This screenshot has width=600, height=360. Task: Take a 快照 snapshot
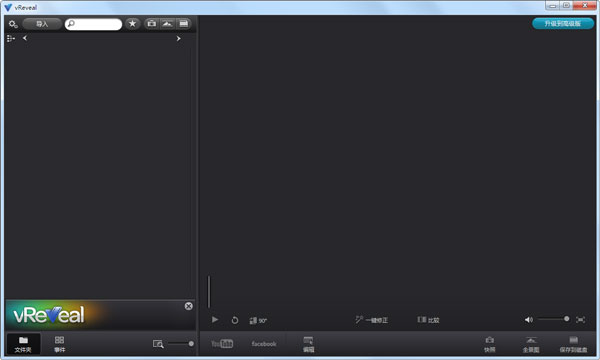(x=489, y=344)
